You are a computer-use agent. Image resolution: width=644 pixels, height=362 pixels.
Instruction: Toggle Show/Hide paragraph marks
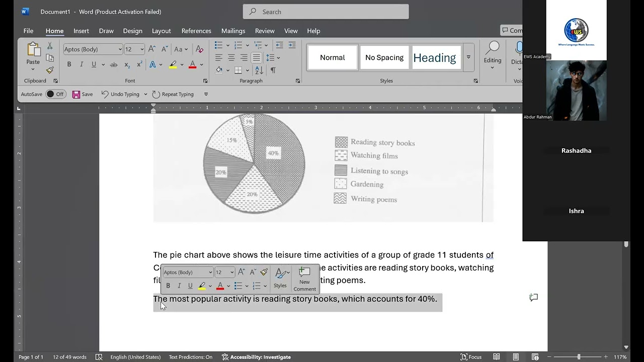click(x=273, y=70)
